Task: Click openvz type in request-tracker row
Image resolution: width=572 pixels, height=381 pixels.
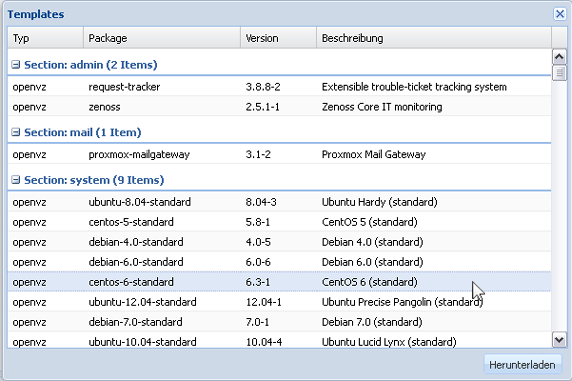Action: click(30, 87)
